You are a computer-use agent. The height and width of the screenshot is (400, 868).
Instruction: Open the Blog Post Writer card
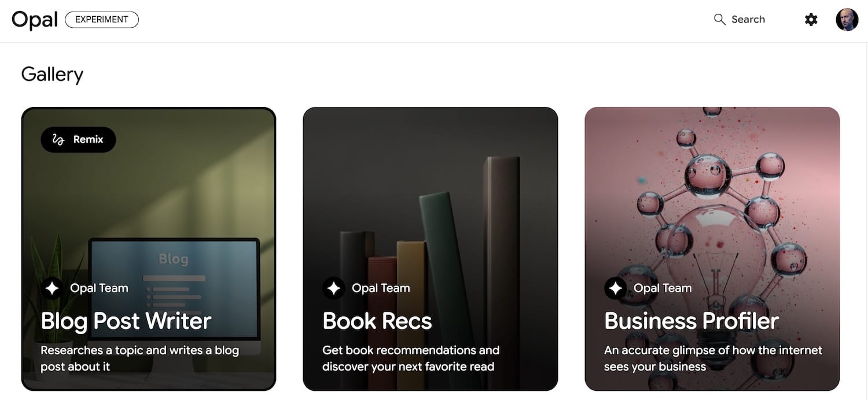(149, 249)
